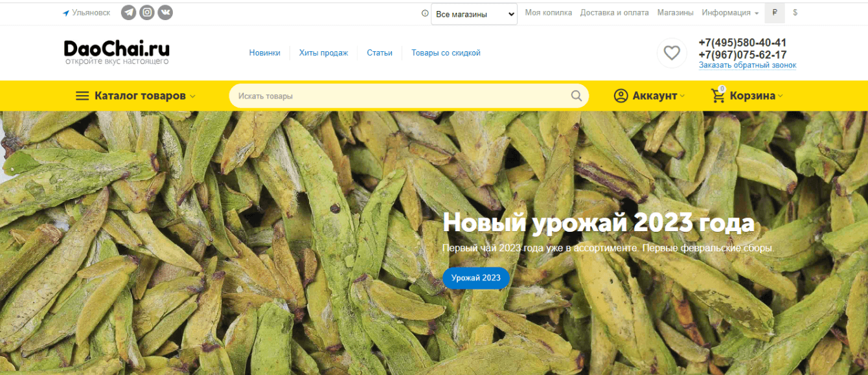Viewport: 868px width, 375px height.
Task: Open the Магазины link
Action: click(675, 13)
